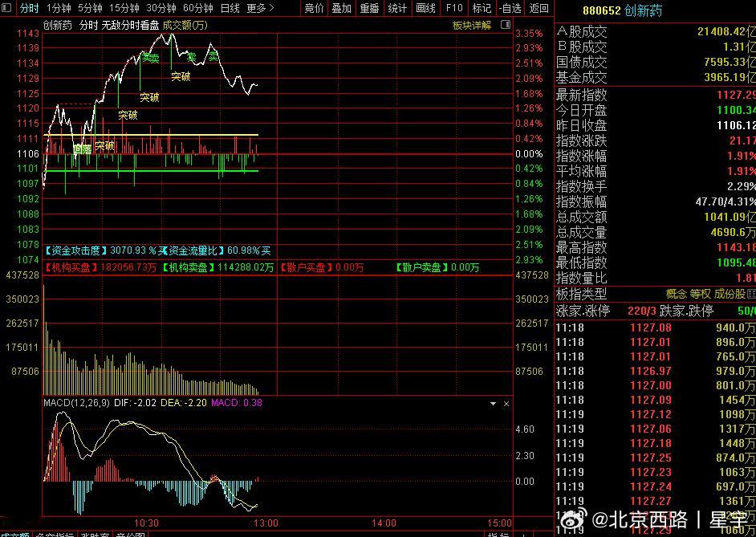The image size is (756, 537).
Task: Click the -自选 watchlist remove button
Action: [x=510, y=8]
